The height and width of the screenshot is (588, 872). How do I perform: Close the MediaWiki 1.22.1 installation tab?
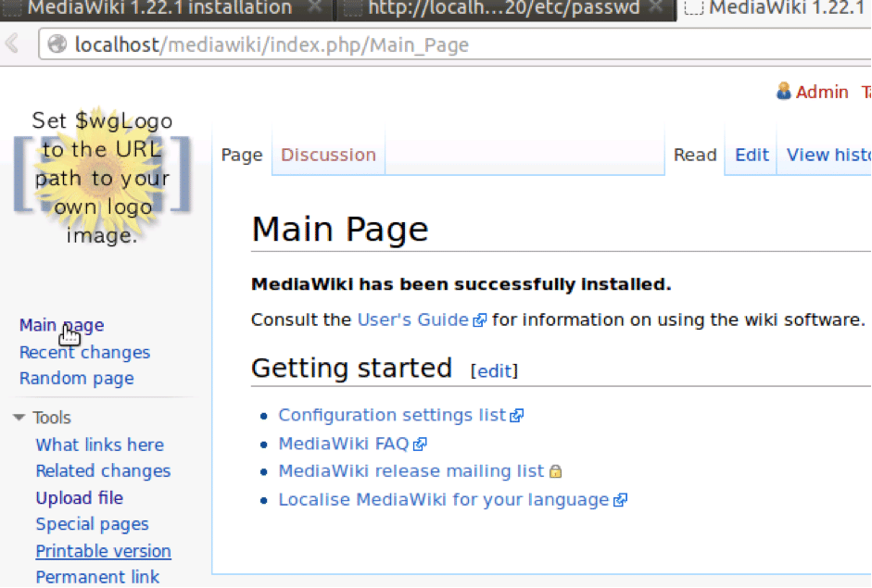(x=315, y=7)
